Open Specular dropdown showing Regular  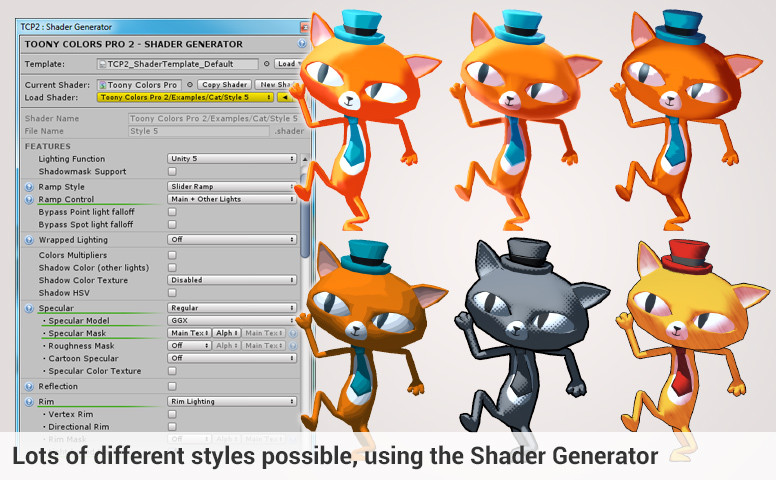[x=232, y=308]
